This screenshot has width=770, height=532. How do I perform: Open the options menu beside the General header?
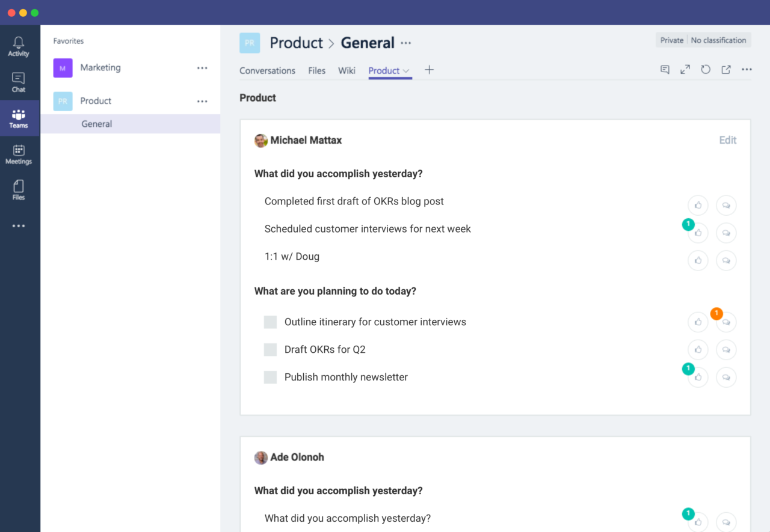click(x=405, y=43)
